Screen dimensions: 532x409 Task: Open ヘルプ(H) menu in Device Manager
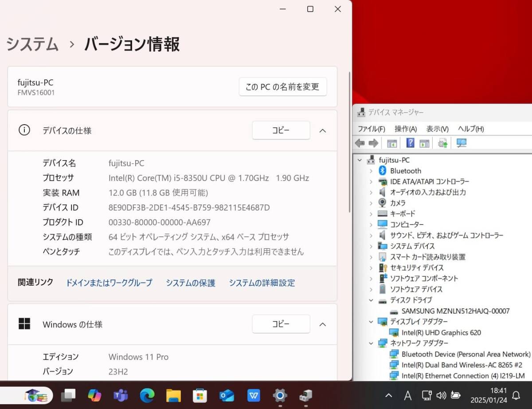click(x=471, y=129)
